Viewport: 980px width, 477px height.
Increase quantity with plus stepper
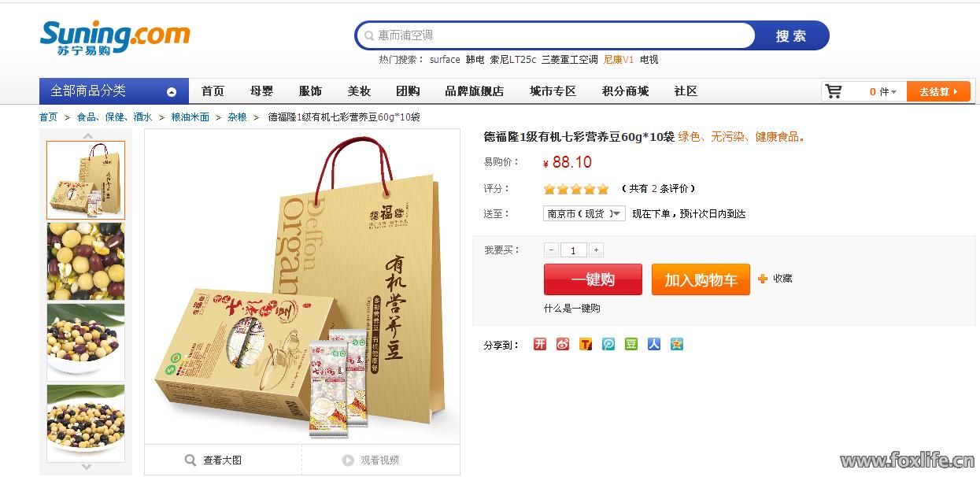click(597, 250)
